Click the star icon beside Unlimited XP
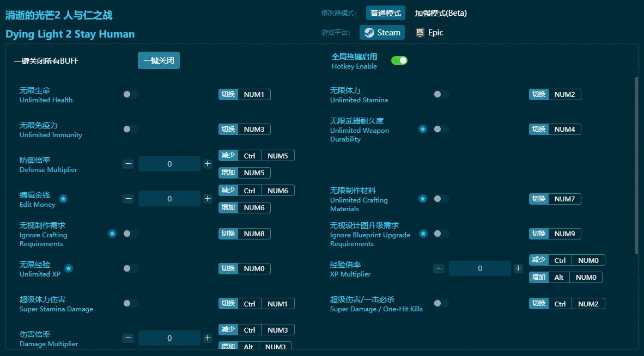 [x=69, y=268]
